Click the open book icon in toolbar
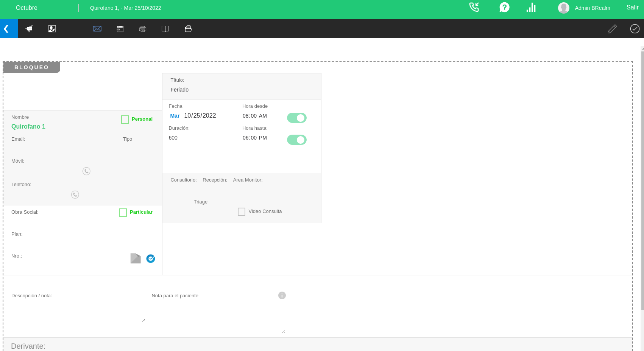 pos(165,29)
